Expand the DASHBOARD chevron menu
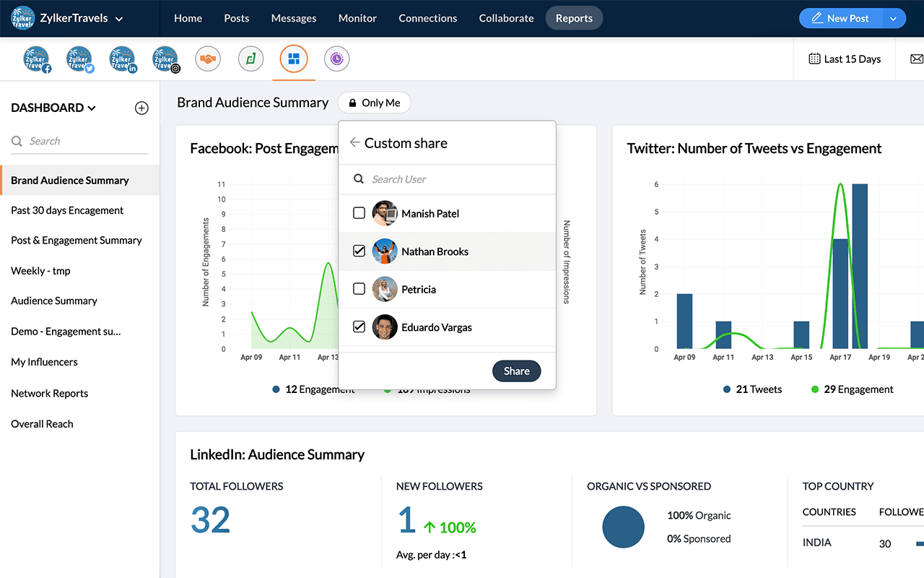This screenshot has height=578, width=924. [92, 108]
